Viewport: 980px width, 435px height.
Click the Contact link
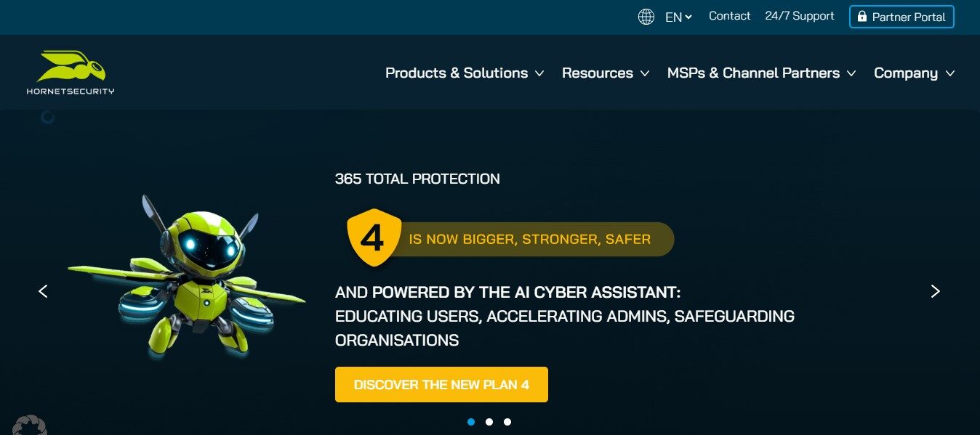coord(730,15)
